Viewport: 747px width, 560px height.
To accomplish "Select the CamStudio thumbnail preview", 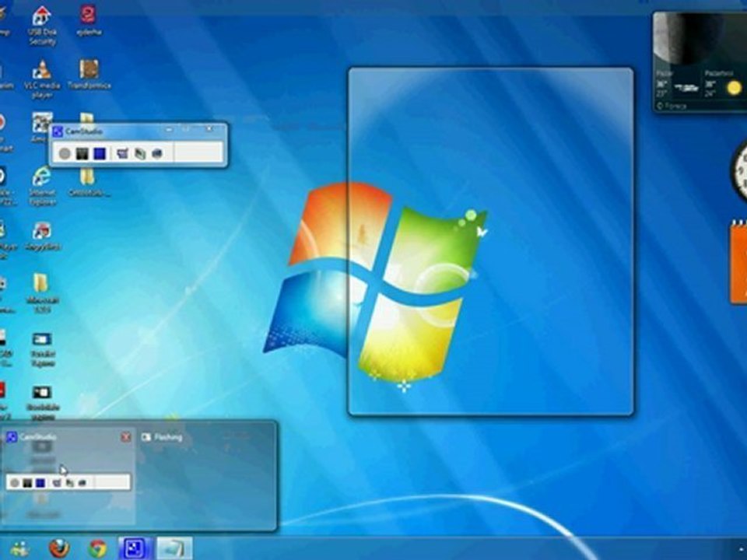I will 68,474.
